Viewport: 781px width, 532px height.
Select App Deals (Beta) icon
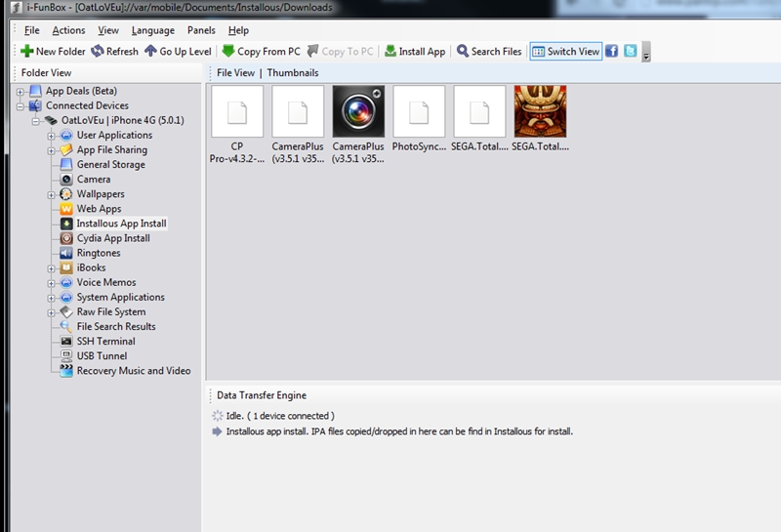(35, 91)
